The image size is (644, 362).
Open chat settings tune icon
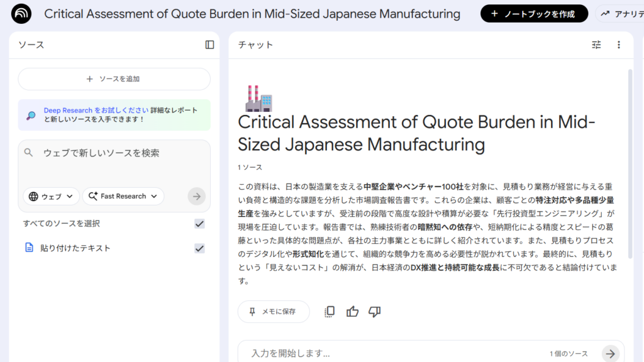point(596,45)
